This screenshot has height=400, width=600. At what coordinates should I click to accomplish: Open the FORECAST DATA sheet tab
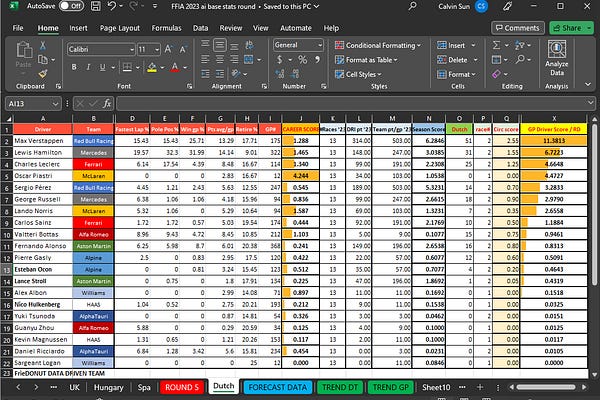coord(277,387)
